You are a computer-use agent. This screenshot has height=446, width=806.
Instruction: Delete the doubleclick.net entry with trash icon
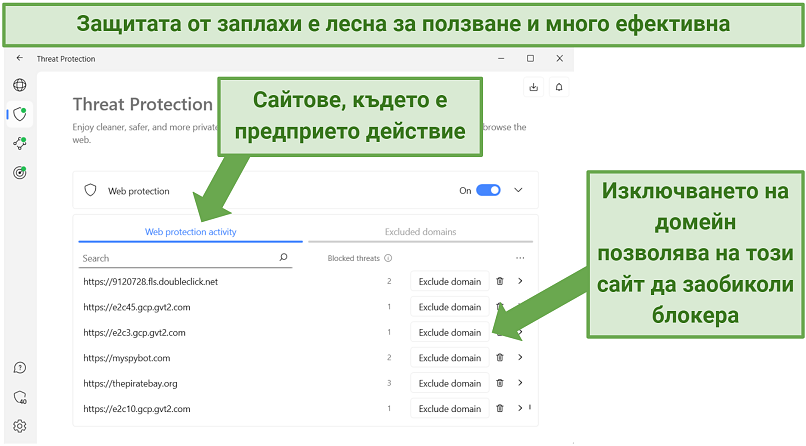pyautogui.click(x=500, y=281)
